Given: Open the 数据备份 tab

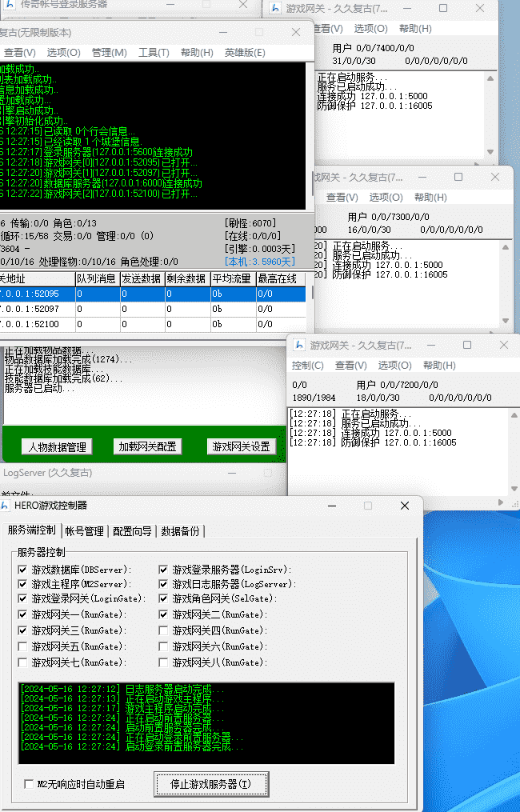Looking at the screenshot, I should (x=181, y=530).
